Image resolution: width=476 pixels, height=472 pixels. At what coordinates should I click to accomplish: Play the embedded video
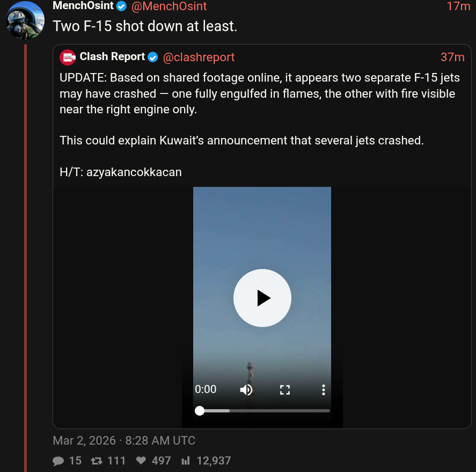[x=262, y=297]
